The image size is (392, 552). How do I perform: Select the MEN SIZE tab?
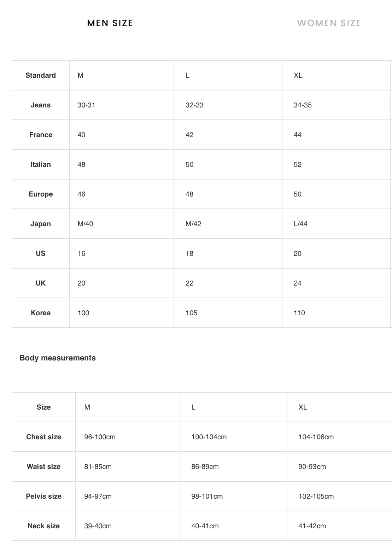click(110, 23)
